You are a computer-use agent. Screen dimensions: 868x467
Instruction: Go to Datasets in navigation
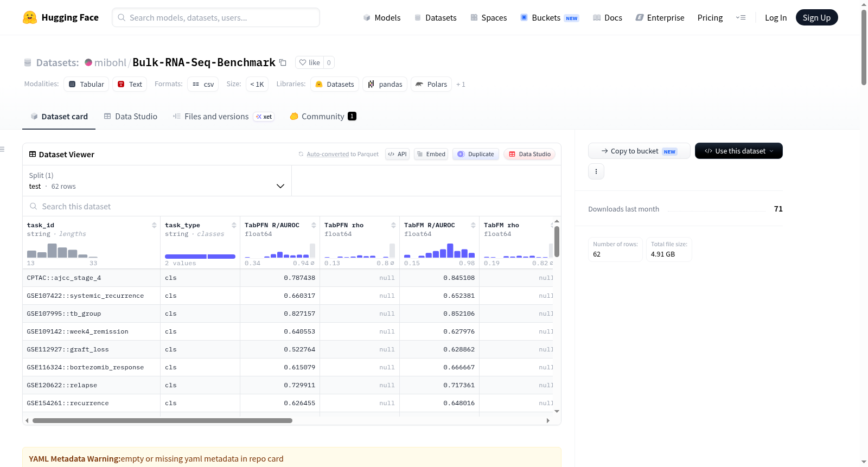point(435,18)
